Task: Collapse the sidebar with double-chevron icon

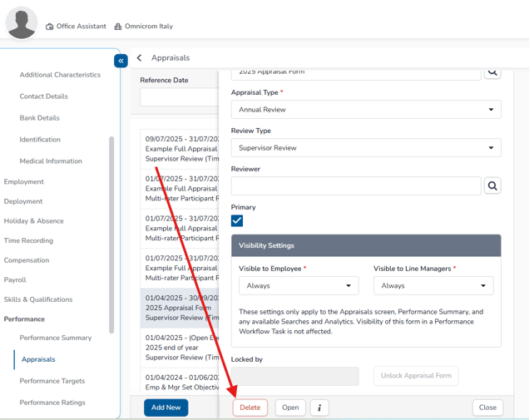Action: [x=121, y=61]
